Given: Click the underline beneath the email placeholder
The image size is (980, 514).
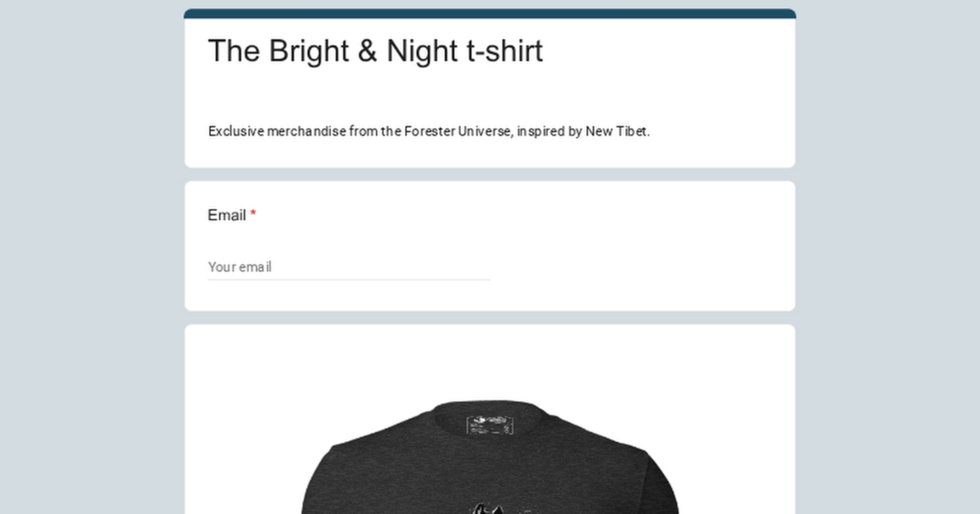Looking at the screenshot, I should click(348, 280).
